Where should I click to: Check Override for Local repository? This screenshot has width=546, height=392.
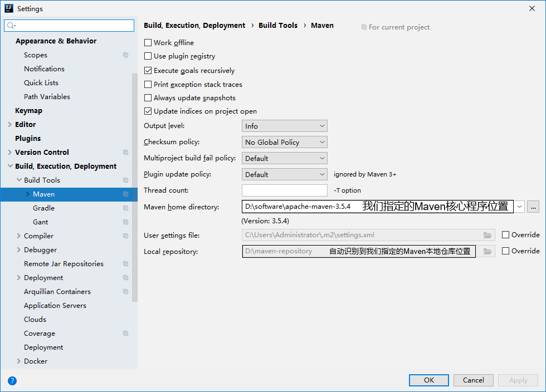point(506,251)
